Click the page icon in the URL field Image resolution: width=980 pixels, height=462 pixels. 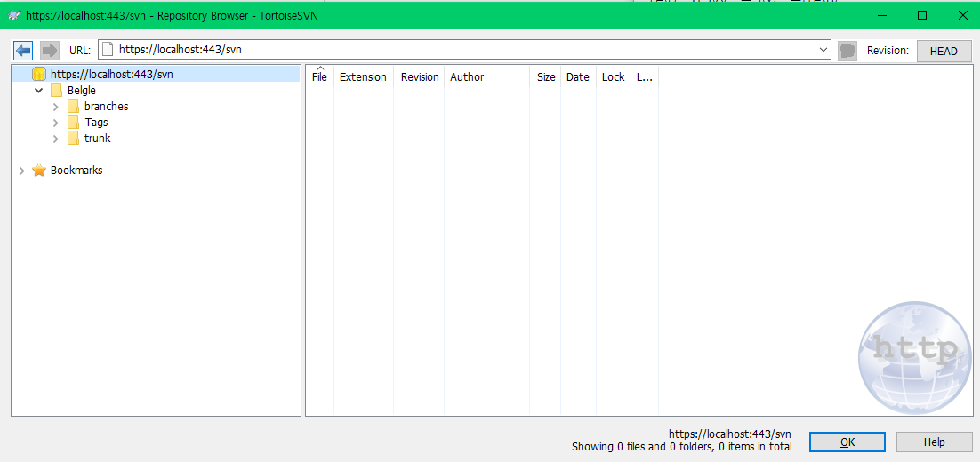pyautogui.click(x=108, y=50)
